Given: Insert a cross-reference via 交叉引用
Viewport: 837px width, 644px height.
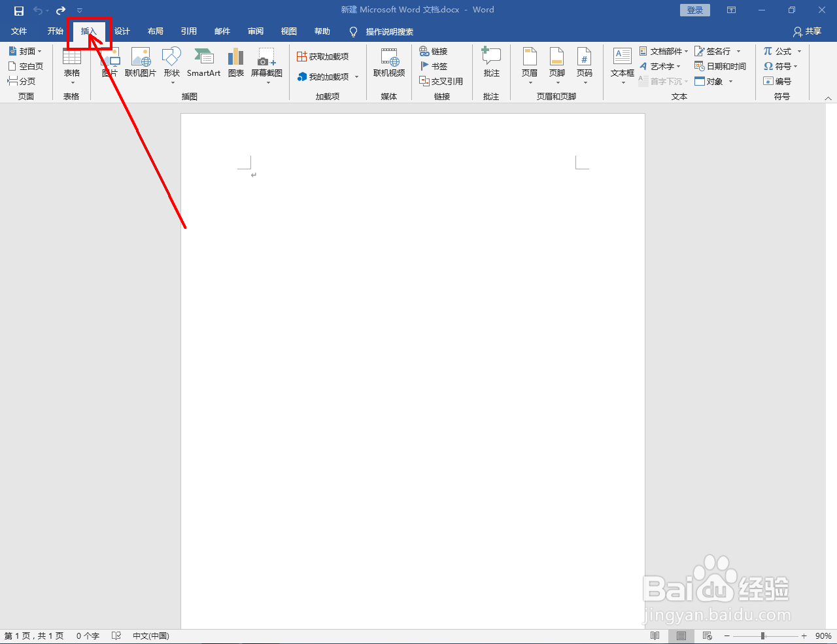Looking at the screenshot, I should [x=442, y=81].
